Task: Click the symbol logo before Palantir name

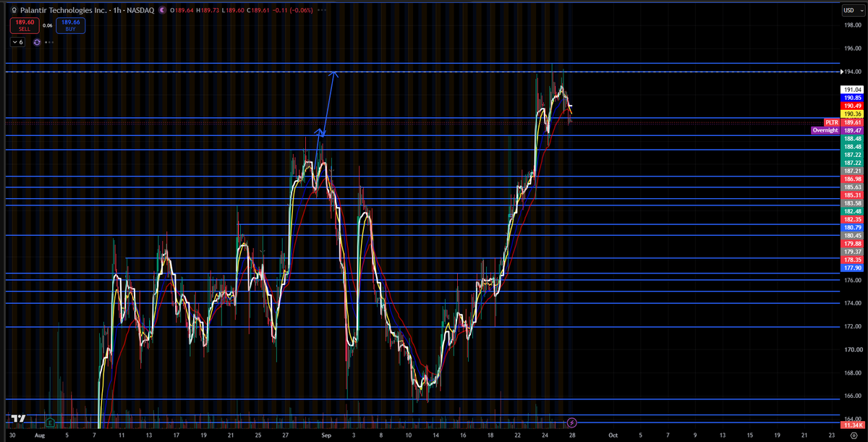Action: click(x=14, y=9)
